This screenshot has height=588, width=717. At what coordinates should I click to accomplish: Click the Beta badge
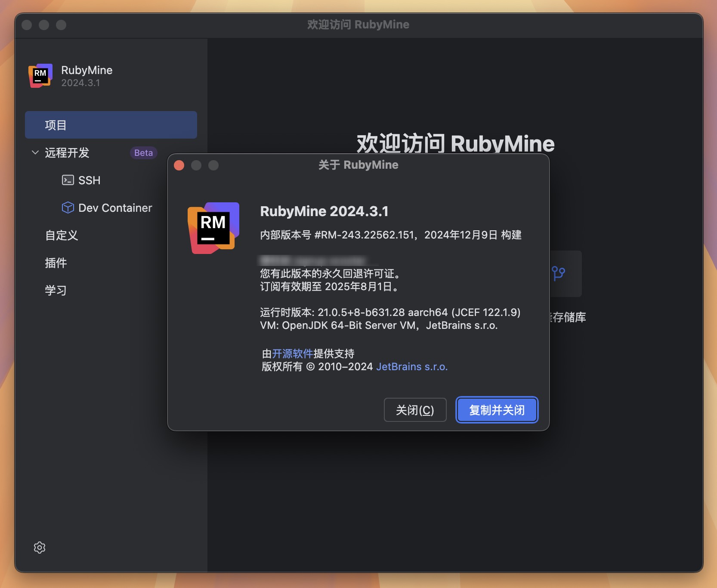point(143,153)
